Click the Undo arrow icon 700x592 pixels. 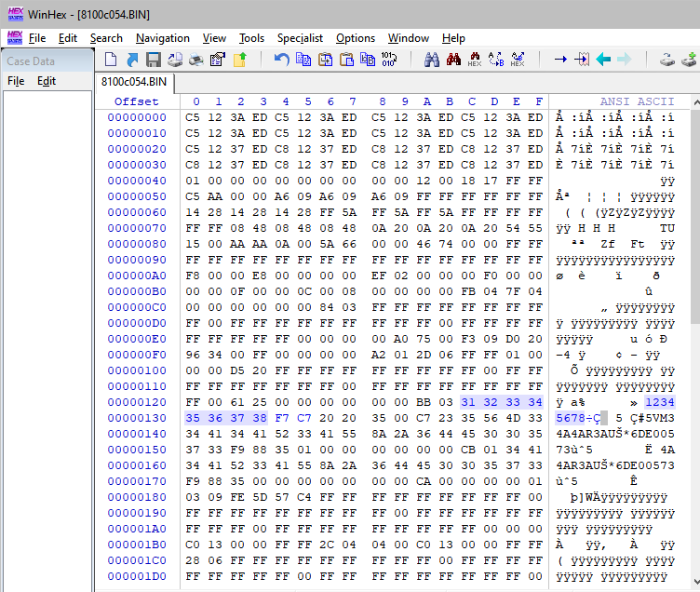(281, 60)
